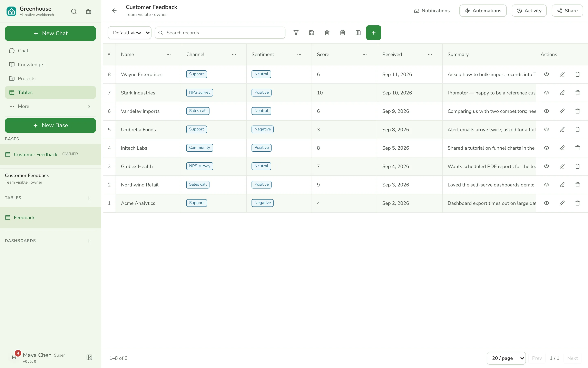Screen dimensions: 588x368
Task: Edit the Umbrella Foods record
Action: (x=562, y=129)
